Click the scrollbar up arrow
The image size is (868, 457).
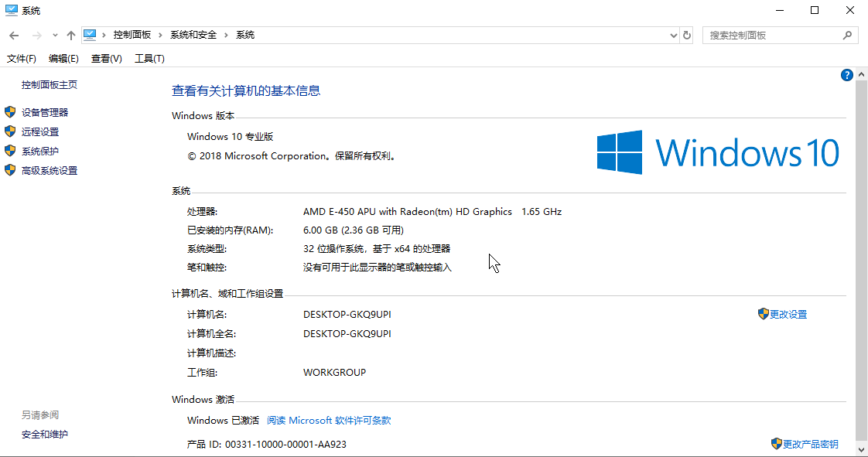pos(861,75)
